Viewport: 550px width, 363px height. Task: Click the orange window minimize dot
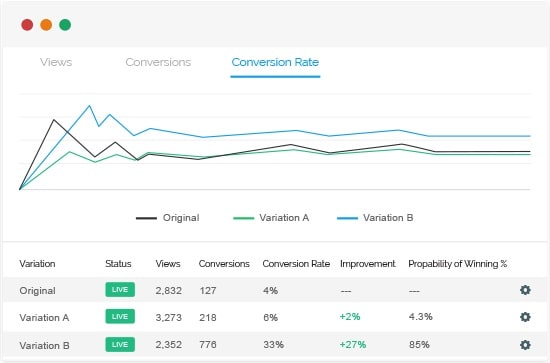pos(46,25)
